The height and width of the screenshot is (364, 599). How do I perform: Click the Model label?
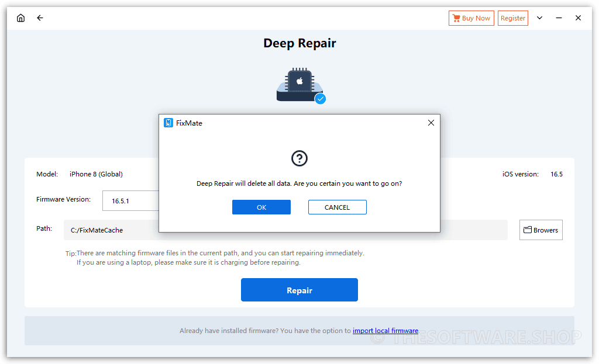tap(47, 174)
